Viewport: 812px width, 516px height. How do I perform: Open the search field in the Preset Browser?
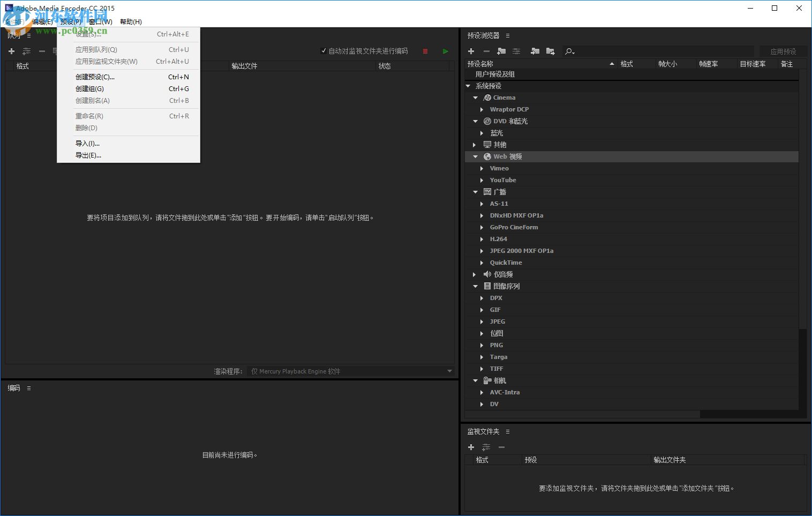pyautogui.click(x=569, y=51)
